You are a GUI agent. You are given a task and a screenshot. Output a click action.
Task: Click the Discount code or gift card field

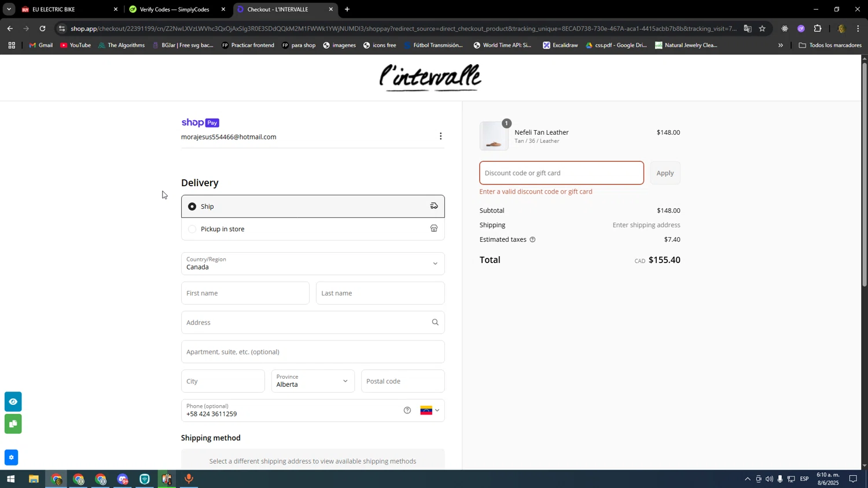point(561,173)
